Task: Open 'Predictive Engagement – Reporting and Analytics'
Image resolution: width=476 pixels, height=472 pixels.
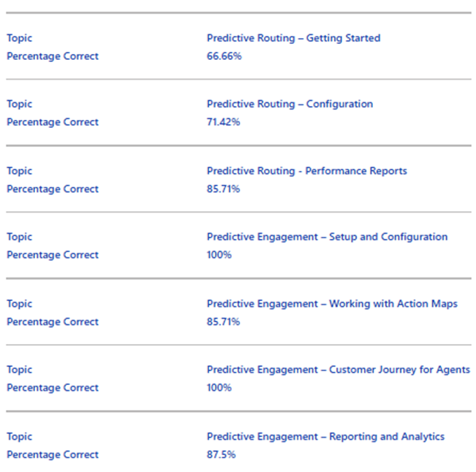Action: (325, 437)
